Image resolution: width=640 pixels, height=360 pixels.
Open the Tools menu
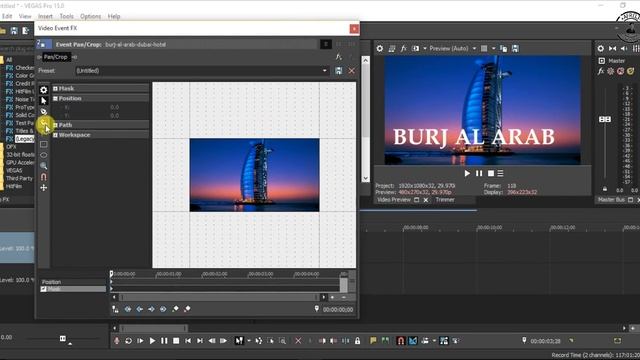(67, 16)
